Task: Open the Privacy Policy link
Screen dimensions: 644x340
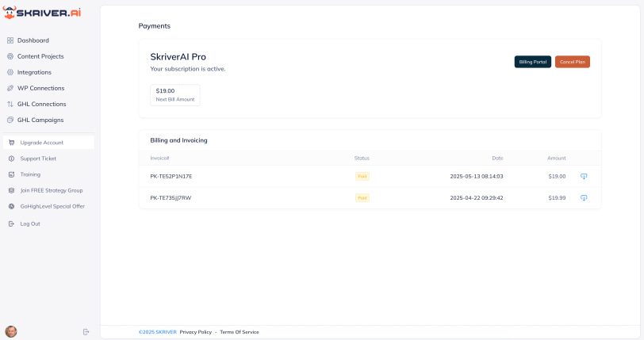Action: click(x=195, y=332)
